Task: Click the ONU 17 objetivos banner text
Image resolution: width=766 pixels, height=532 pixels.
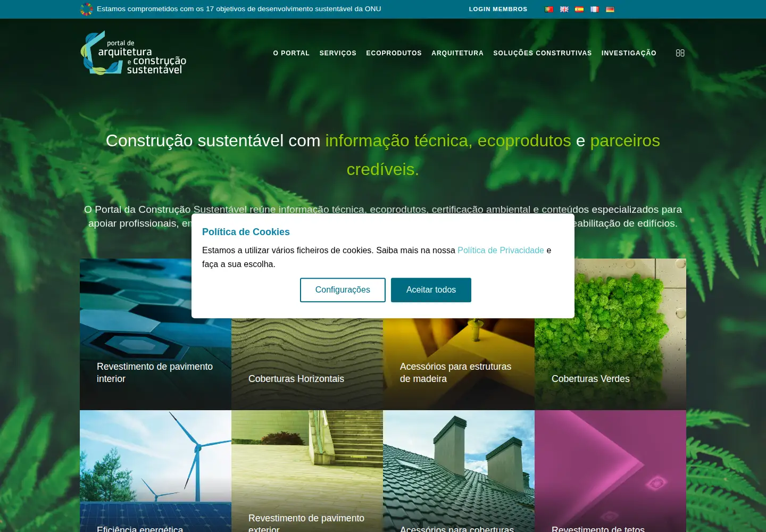Action: click(x=239, y=9)
